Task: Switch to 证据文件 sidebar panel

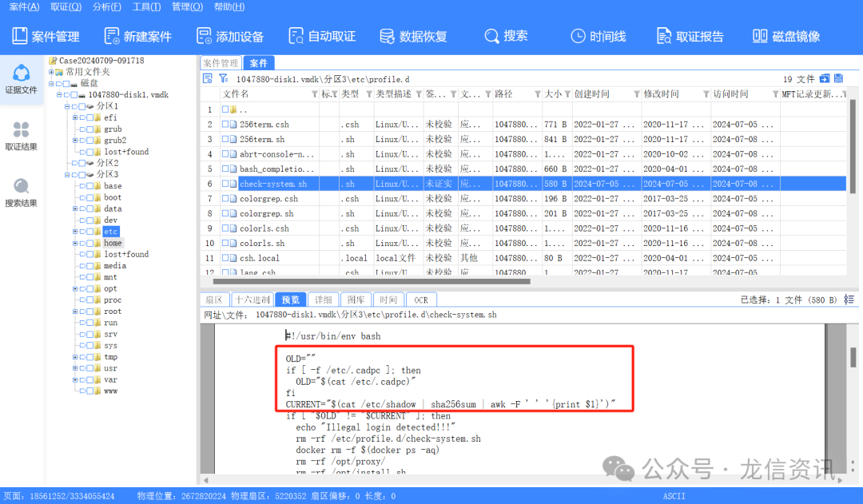Action: point(21,79)
